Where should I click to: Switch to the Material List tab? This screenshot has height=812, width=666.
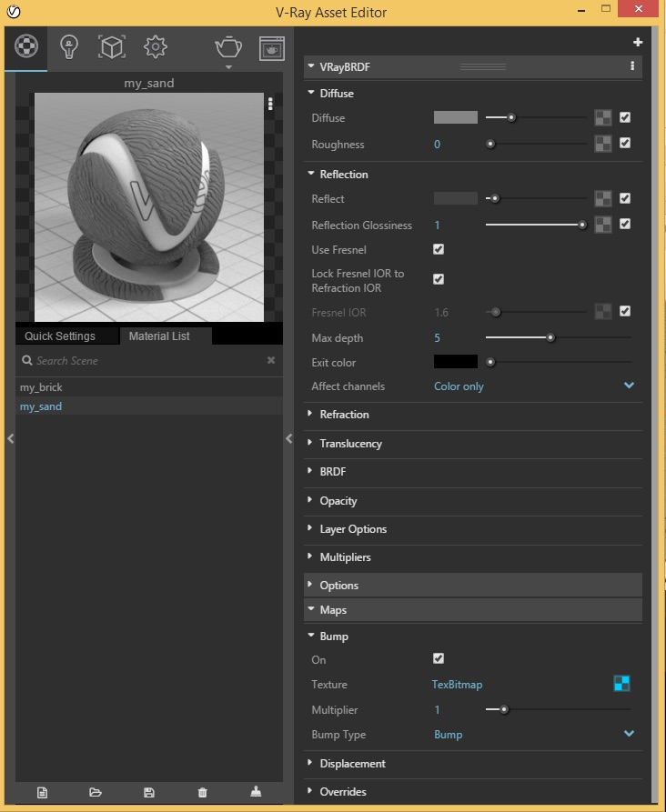166,336
